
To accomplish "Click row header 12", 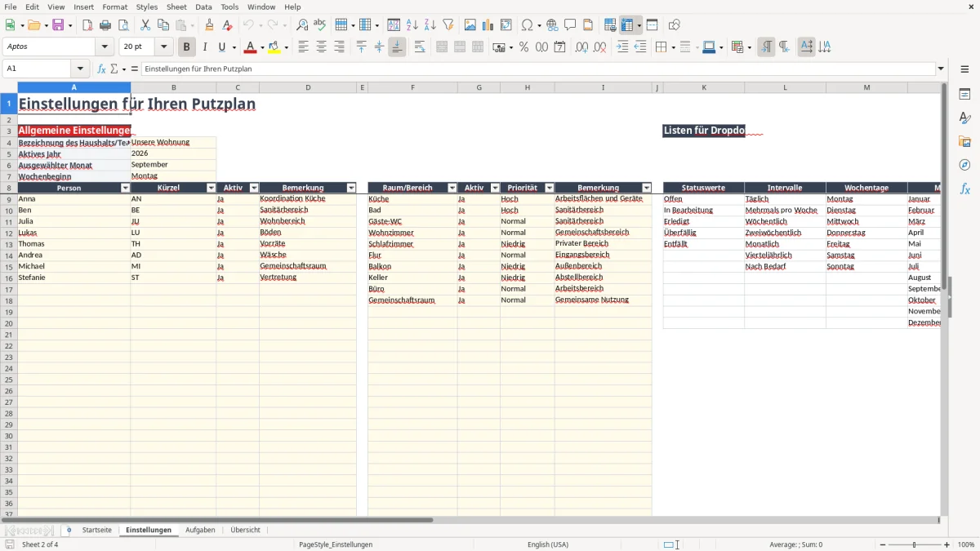I will 9,233.
